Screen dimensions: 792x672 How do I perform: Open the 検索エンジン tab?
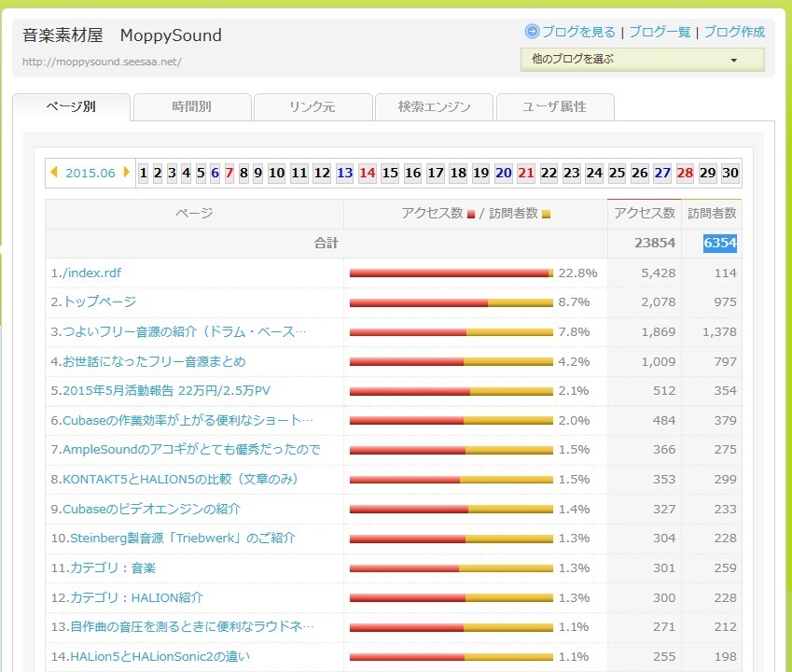pos(434,106)
